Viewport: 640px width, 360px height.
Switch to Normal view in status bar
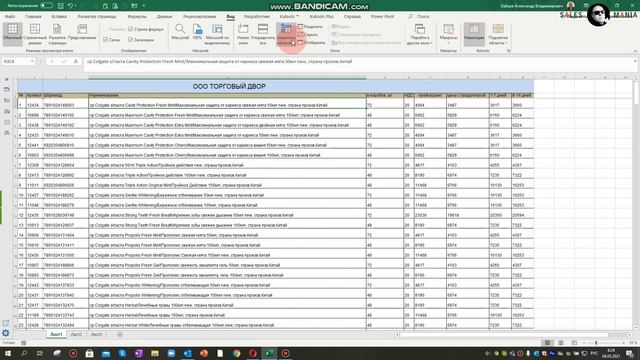547,343
